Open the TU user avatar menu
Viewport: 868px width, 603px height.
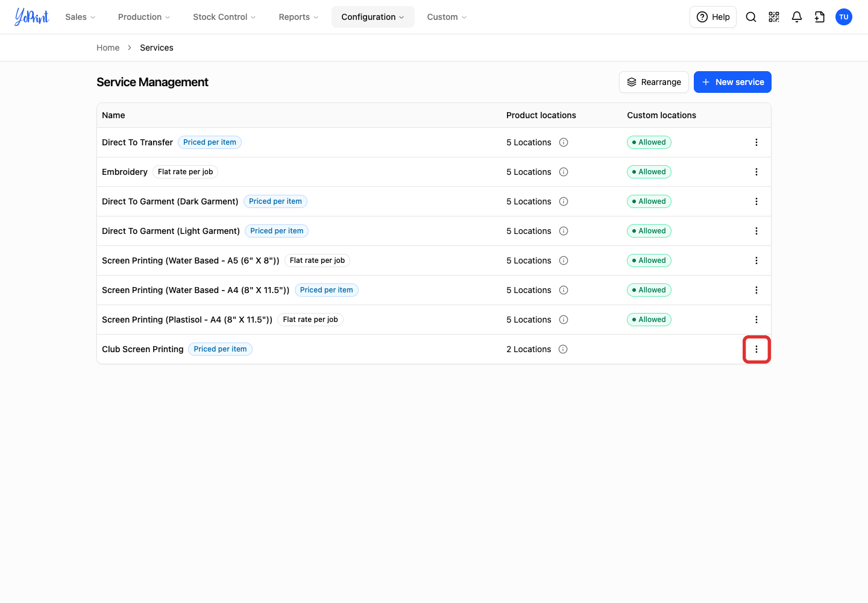click(x=844, y=17)
